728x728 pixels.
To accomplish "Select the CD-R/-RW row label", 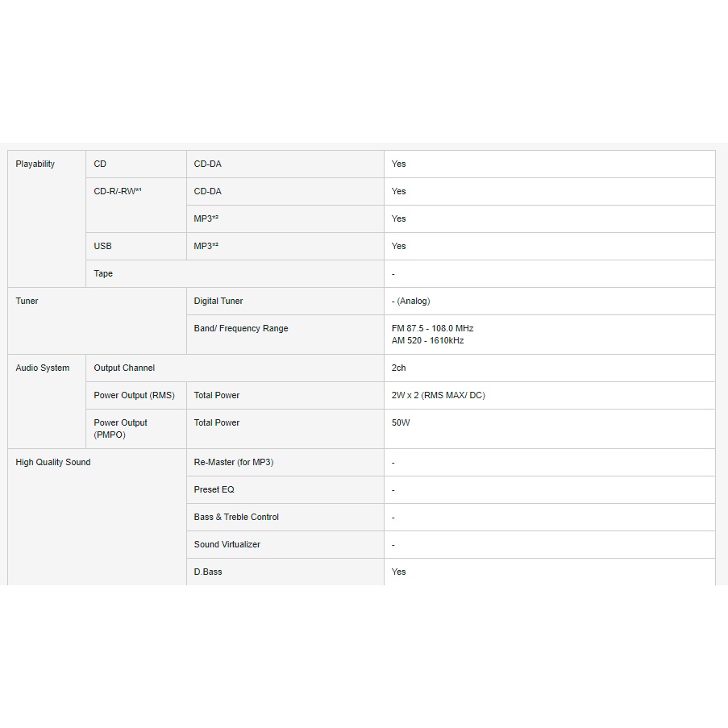I will 118,192.
